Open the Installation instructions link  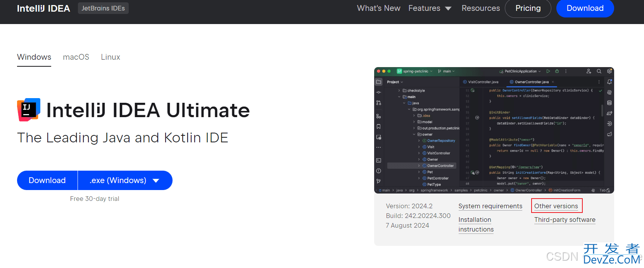[476, 225]
